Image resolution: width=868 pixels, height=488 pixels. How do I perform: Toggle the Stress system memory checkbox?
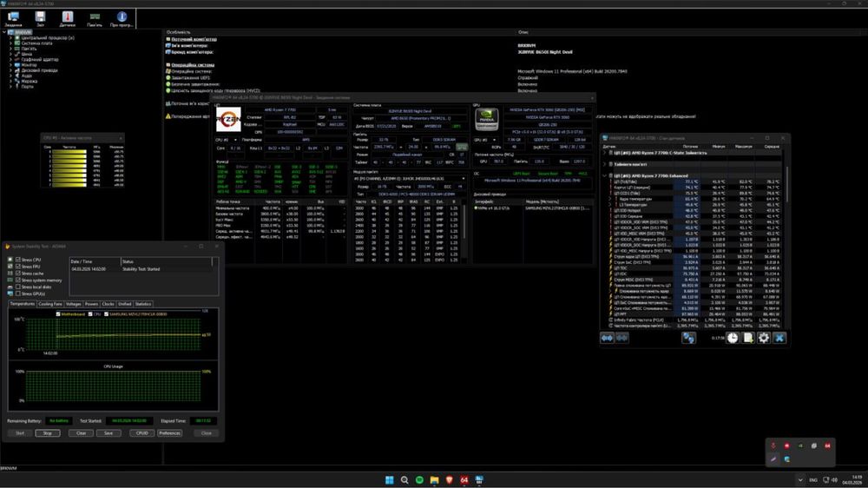tap(18, 280)
